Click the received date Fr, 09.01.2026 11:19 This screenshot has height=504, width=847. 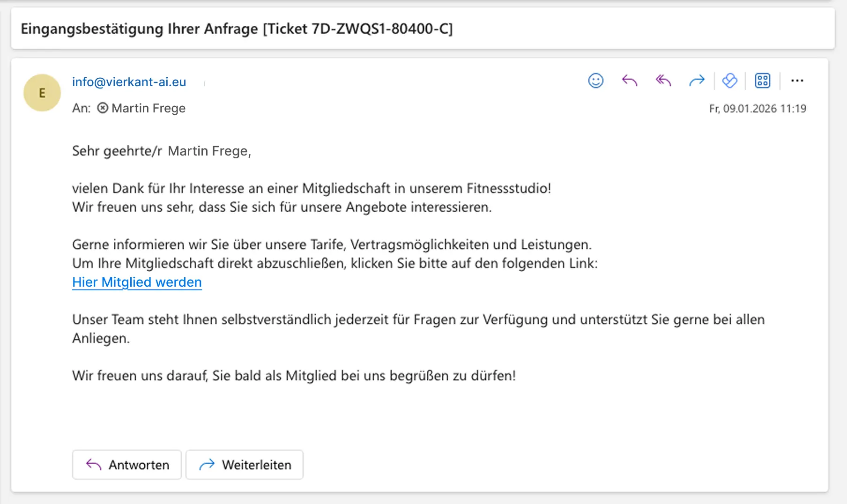[757, 109]
